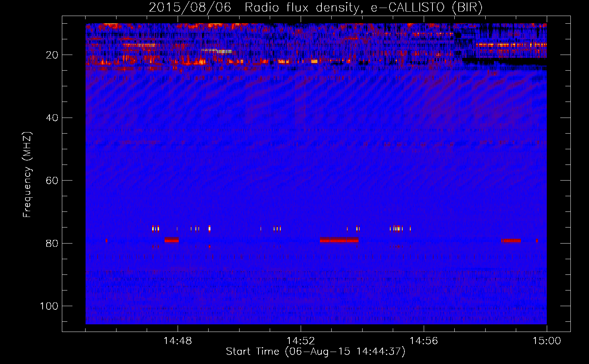Click the 40 frequency tick label

pyautogui.click(x=52, y=118)
